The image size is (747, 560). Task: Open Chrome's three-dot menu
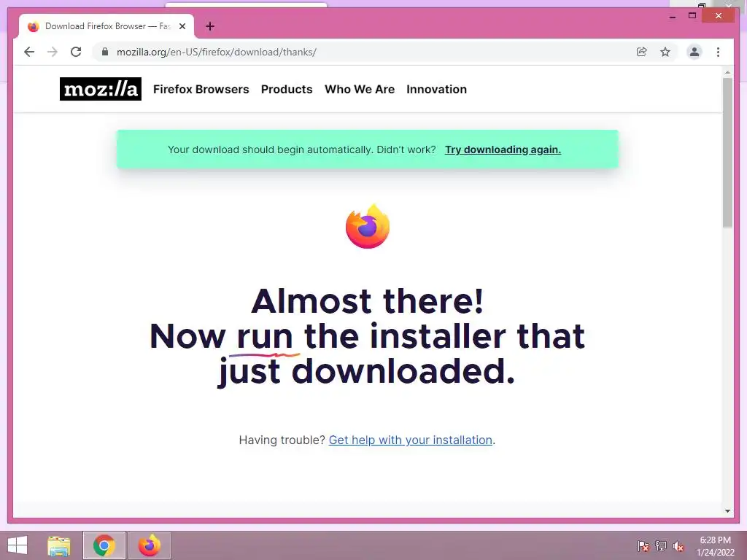point(718,52)
